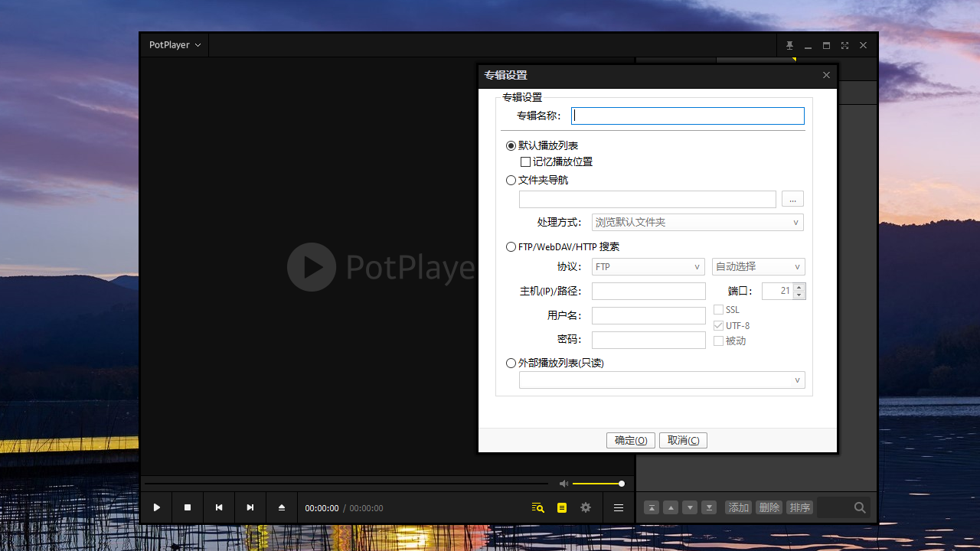Click the Stop playback icon
The height and width of the screenshot is (551, 980).
[188, 507]
